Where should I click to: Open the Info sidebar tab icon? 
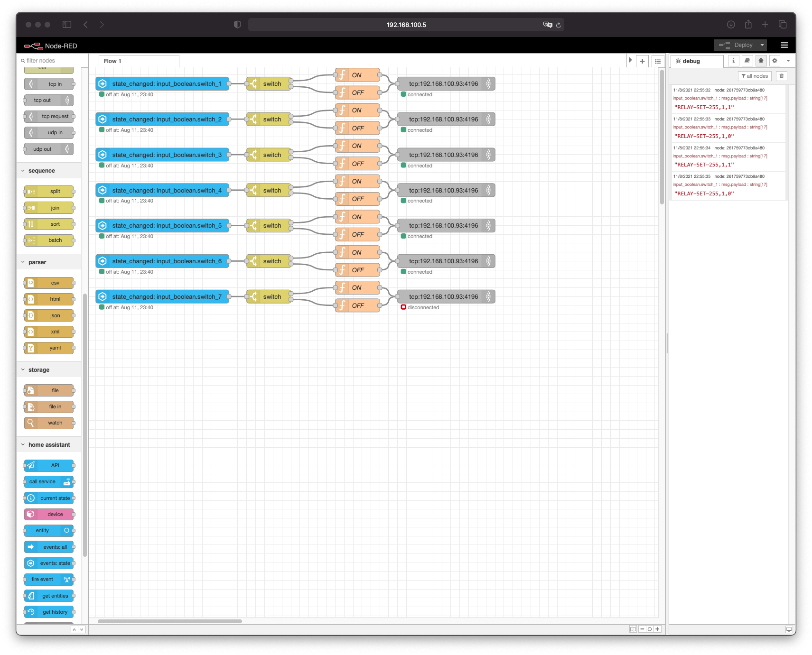[x=733, y=61]
